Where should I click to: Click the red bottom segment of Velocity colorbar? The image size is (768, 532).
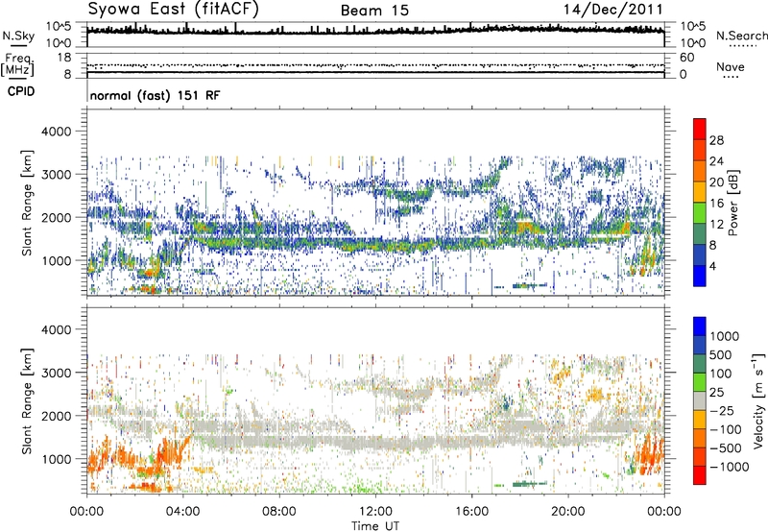click(700, 475)
